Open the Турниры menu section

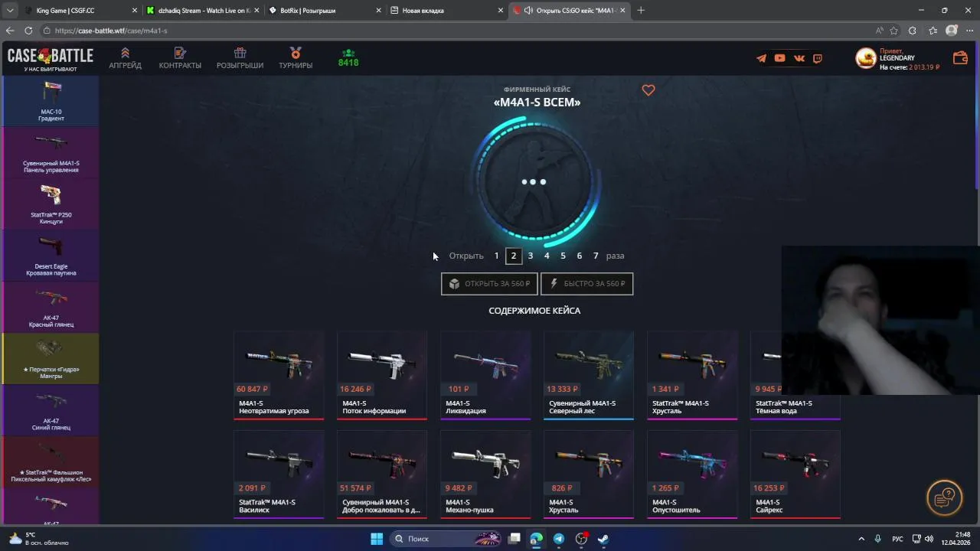(296, 58)
